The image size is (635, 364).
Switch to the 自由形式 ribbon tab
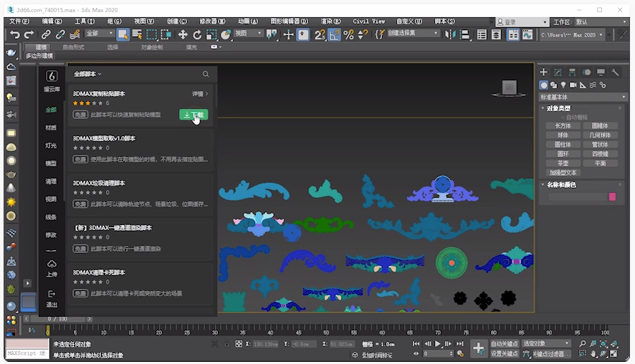(73, 47)
